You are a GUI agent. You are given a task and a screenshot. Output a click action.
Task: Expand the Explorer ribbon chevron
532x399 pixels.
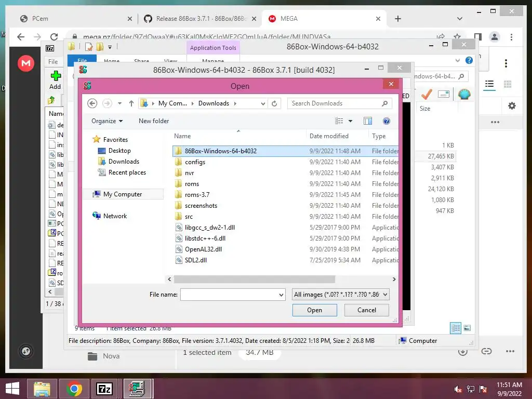tap(457, 60)
